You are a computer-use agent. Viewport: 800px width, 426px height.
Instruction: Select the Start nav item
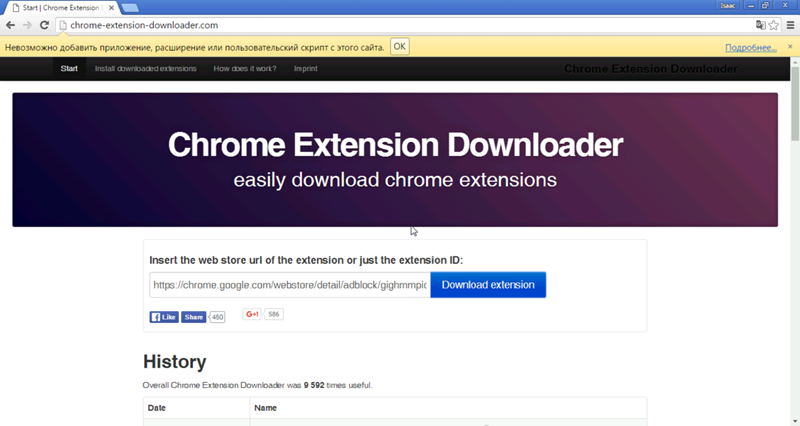coord(69,68)
